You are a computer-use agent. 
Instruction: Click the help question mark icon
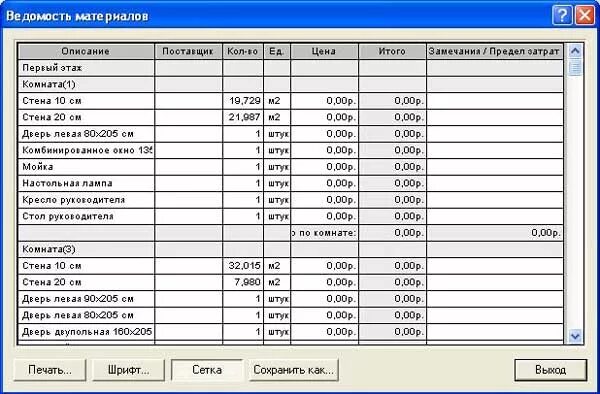pyautogui.click(x=562, y=16)
